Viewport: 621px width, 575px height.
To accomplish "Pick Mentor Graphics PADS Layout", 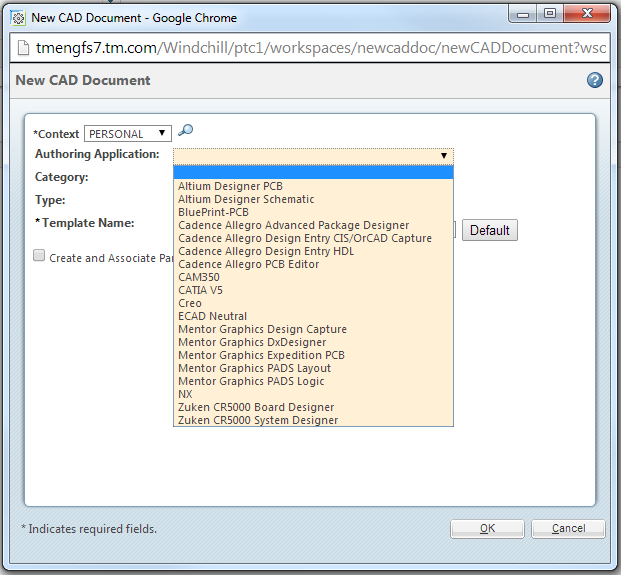I will pos(313,368).
